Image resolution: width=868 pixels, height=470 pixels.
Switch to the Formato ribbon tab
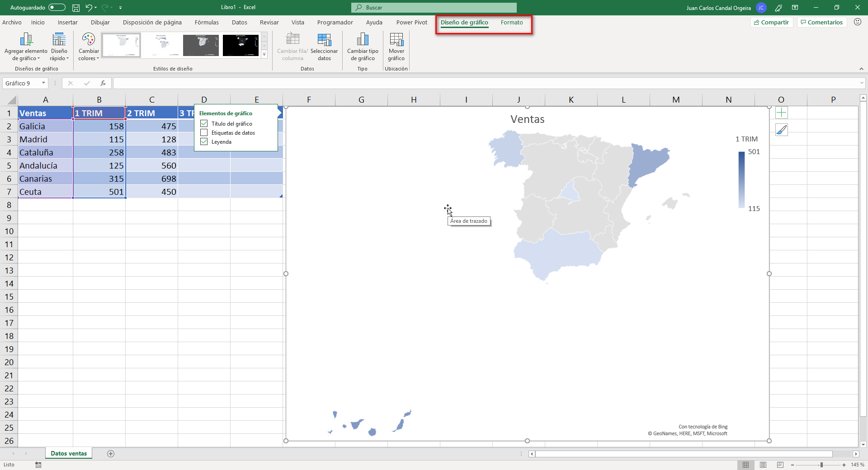tap(511, 22)
